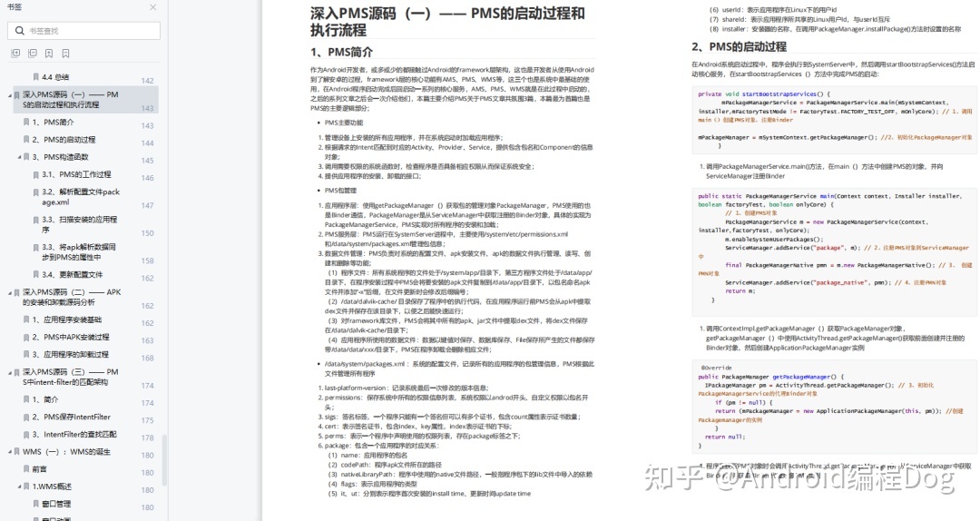Click bookmark icon beside 4.4 总结

click(x=35, y=77)
